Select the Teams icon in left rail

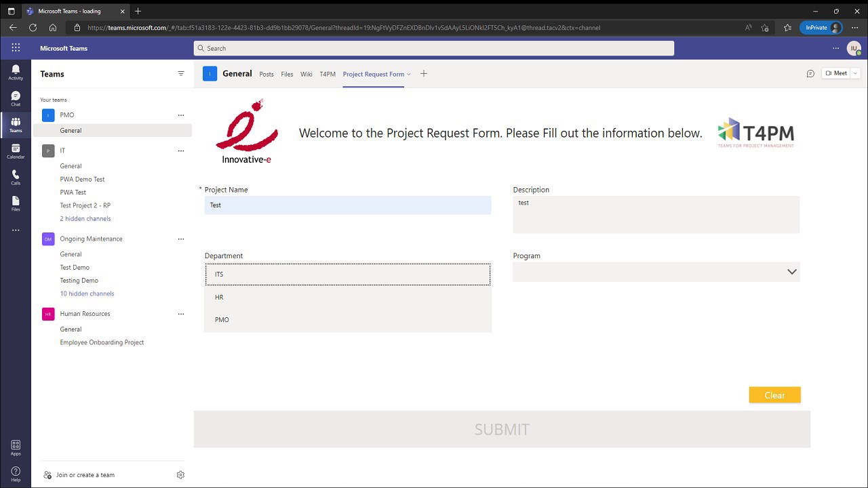click(16, 125)
